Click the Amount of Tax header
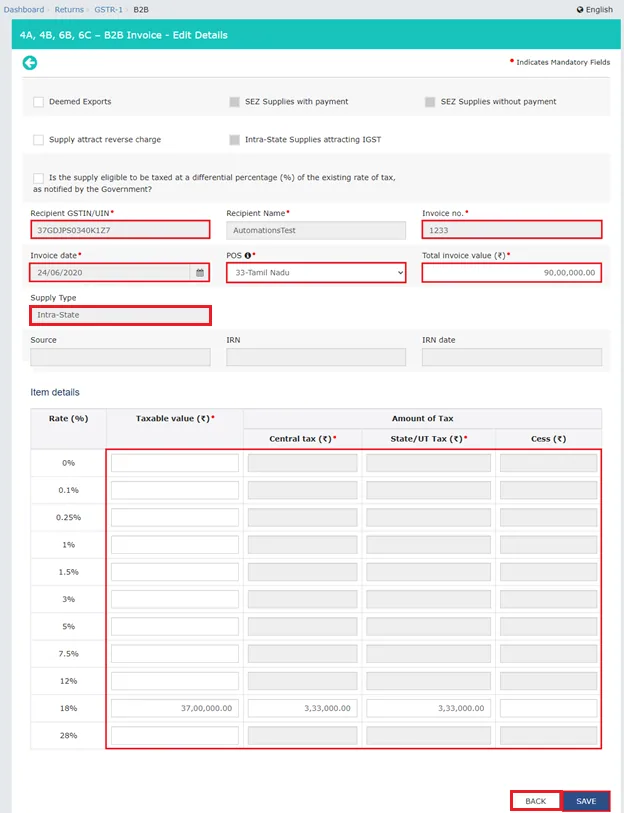624x813 pixels. (422, 418)
